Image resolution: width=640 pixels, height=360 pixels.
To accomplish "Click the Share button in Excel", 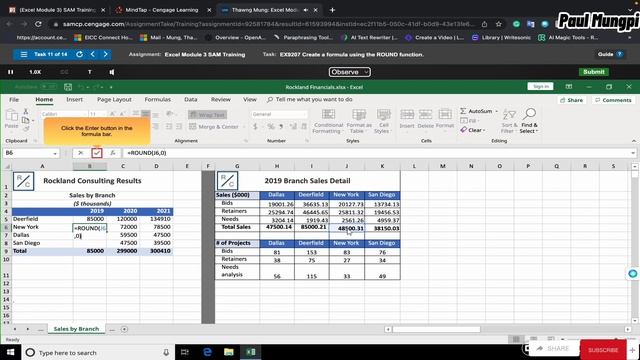I will coord(571,100).
